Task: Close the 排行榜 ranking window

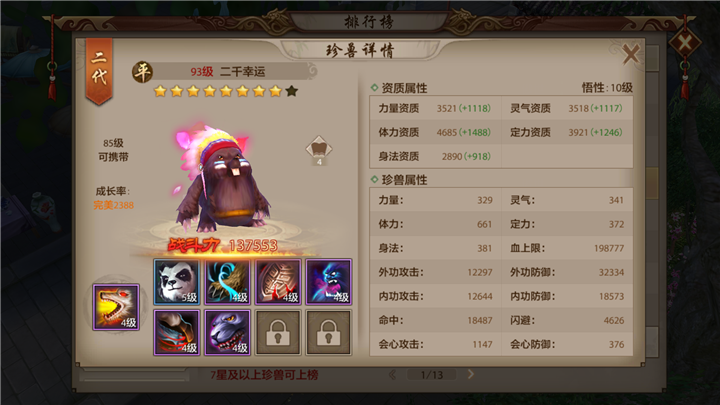Action: 685,44
